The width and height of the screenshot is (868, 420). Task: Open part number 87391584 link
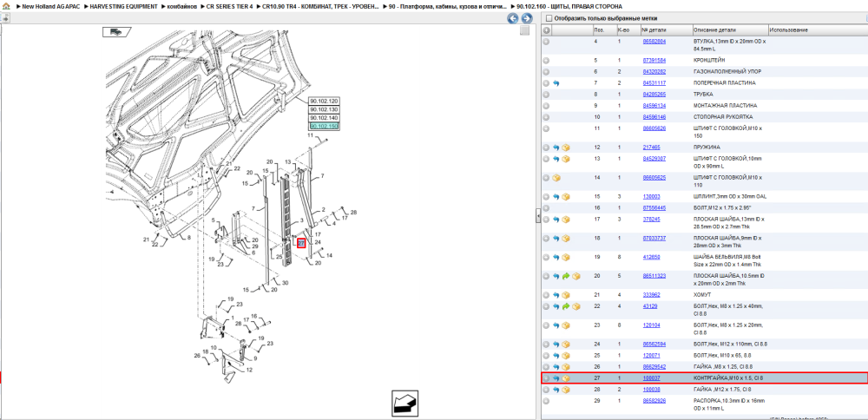654,61
